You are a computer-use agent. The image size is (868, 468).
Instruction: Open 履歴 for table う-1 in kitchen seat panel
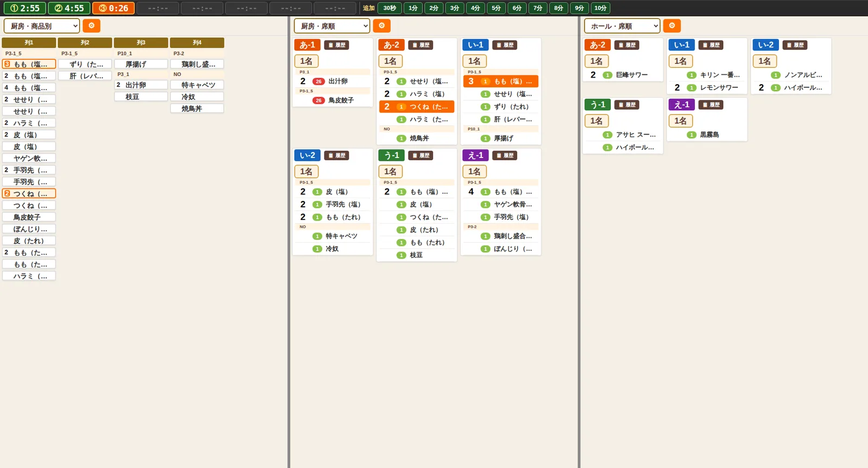[420, 155]
